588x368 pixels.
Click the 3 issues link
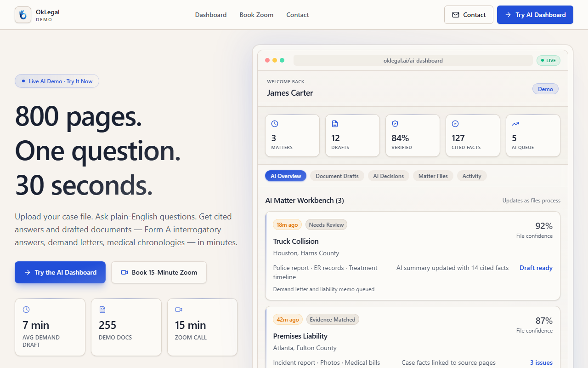pyautogui.click(x=541, y=362)
